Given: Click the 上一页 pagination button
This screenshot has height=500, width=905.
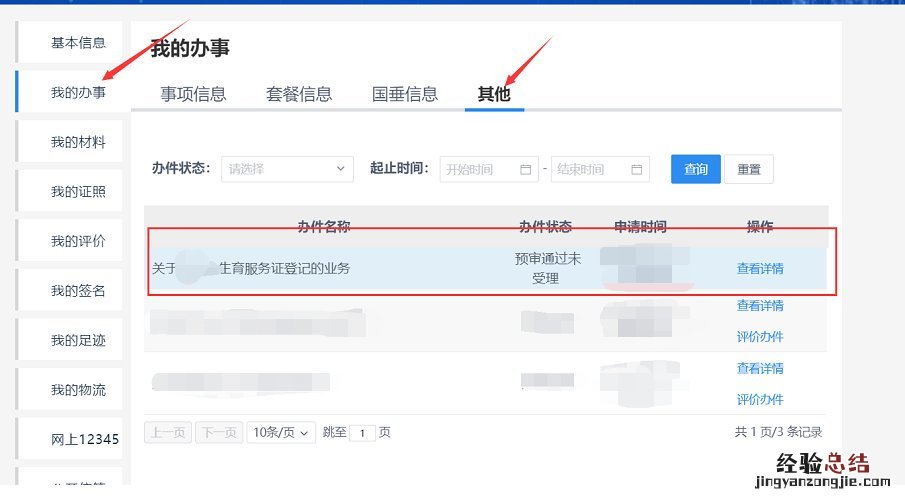Looking at the screenshot, I should tap(168, 432).
